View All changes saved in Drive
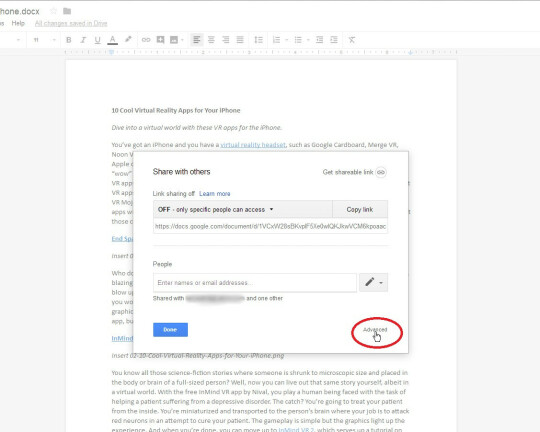This screenshot has height=432, width=540. click(x=71, y=23)
